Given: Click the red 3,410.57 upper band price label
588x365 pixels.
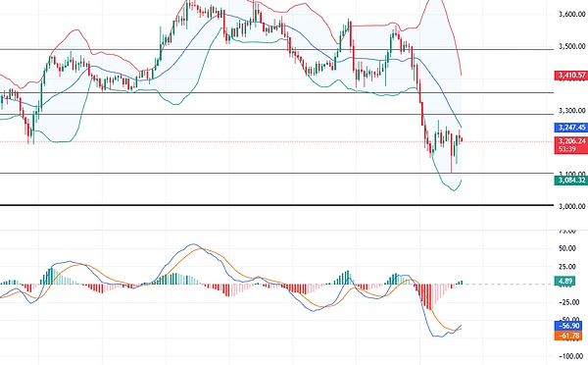Looking at the screenshot, I should (571, 76).
